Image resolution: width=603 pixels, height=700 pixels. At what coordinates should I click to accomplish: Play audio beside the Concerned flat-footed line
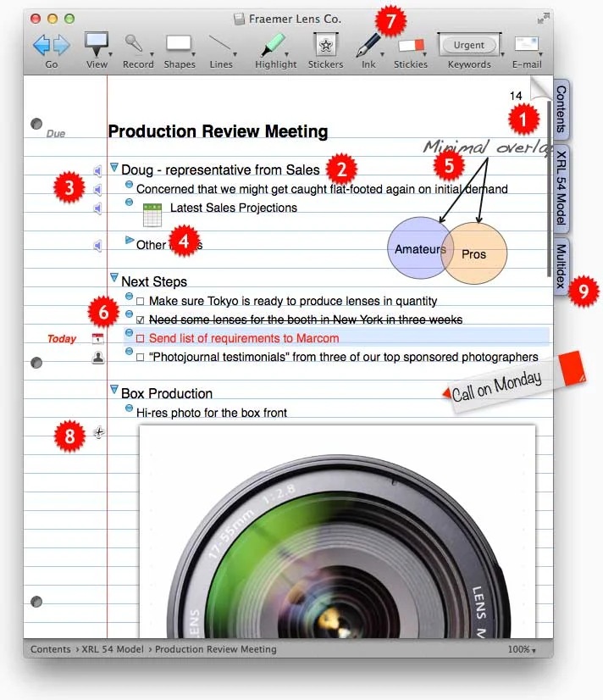coord(97,190)
